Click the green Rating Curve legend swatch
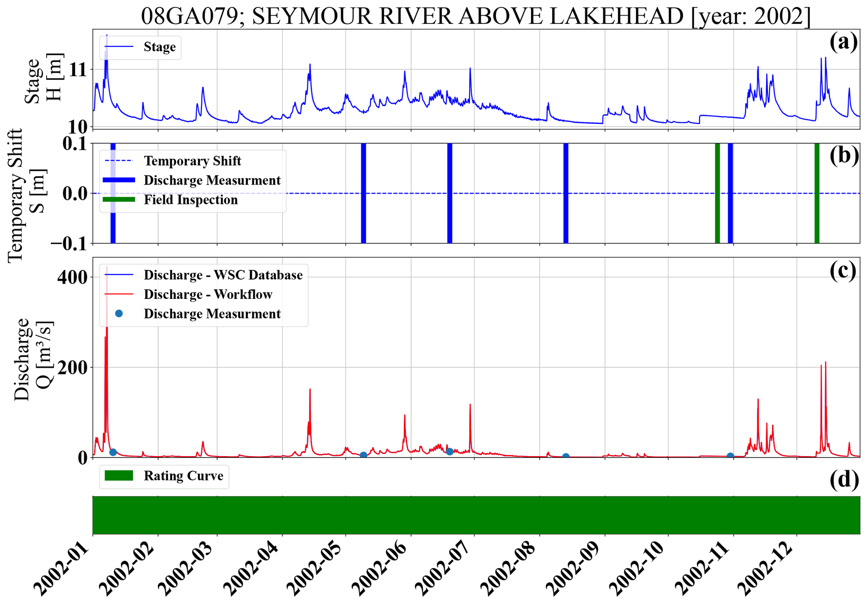This screenshot has width=868, height=604. 119,476
